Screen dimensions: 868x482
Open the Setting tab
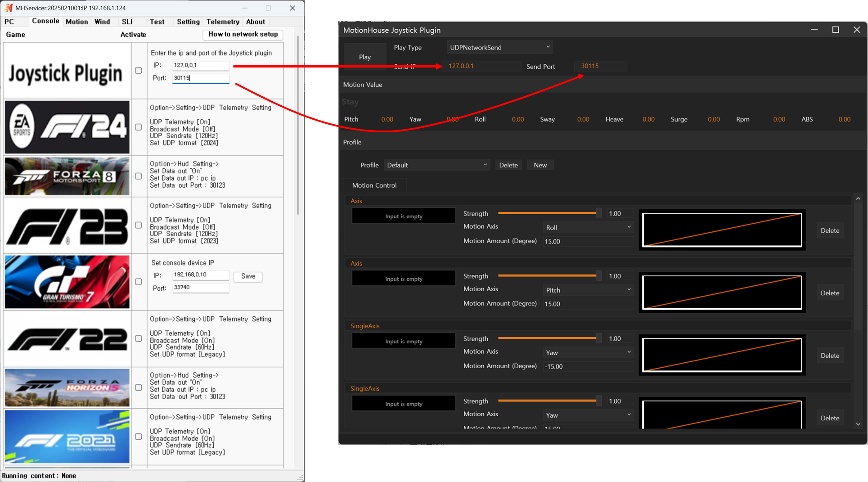point(188,22)
